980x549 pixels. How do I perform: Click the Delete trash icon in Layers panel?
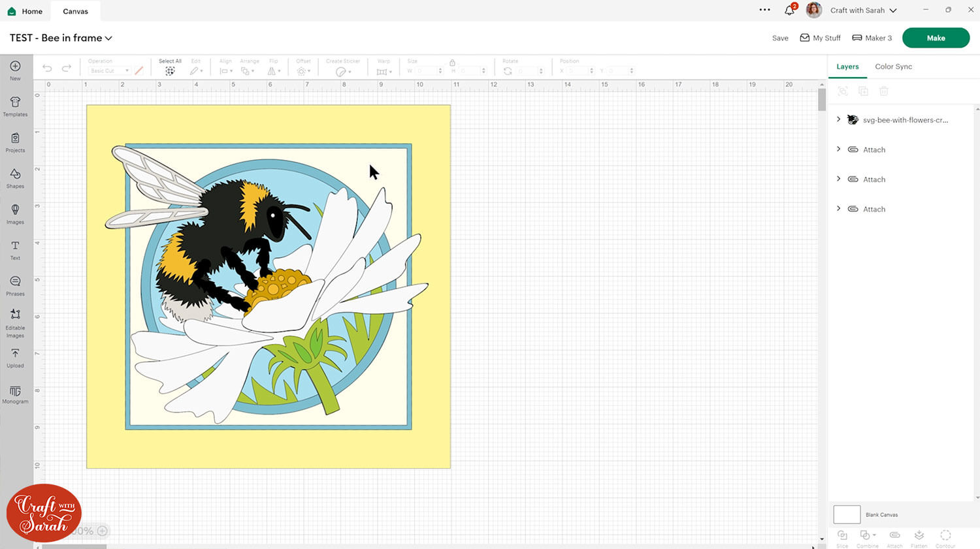click(x=883, y=91)
